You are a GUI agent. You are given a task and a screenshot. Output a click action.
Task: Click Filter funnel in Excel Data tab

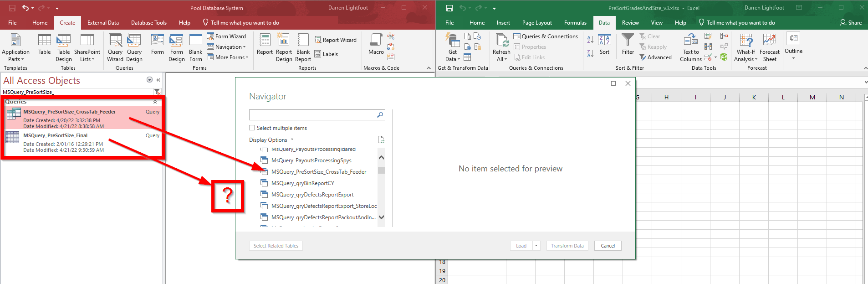click(x=628, y=44)
